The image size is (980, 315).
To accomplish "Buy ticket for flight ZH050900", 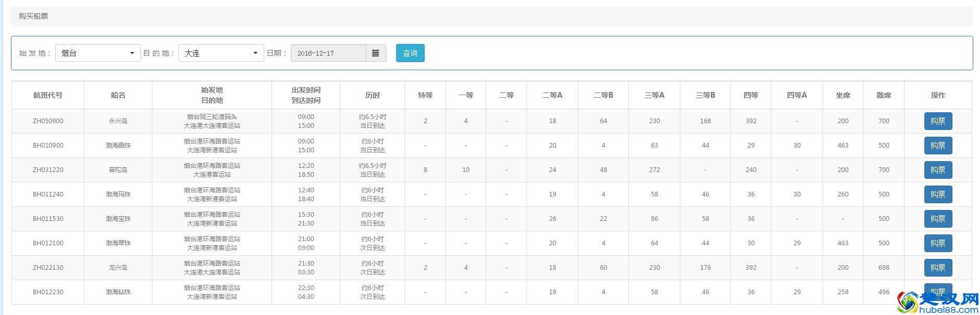I will tap(937, 121).
